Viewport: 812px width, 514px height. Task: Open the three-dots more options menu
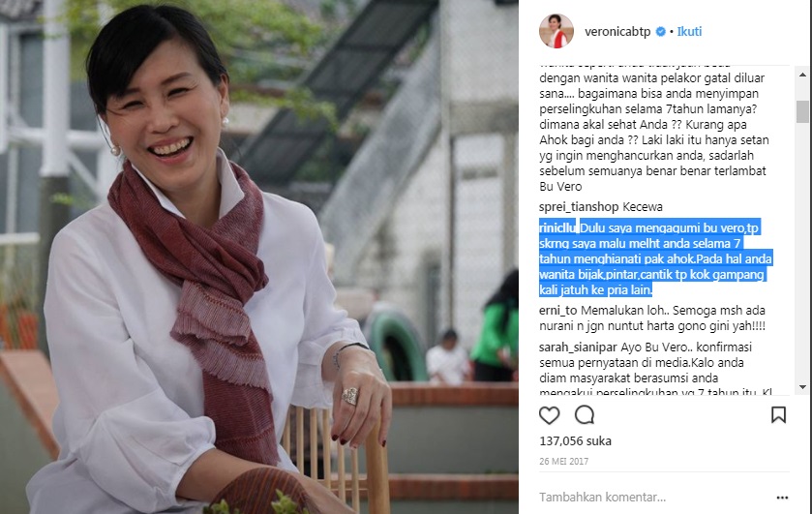782,498
